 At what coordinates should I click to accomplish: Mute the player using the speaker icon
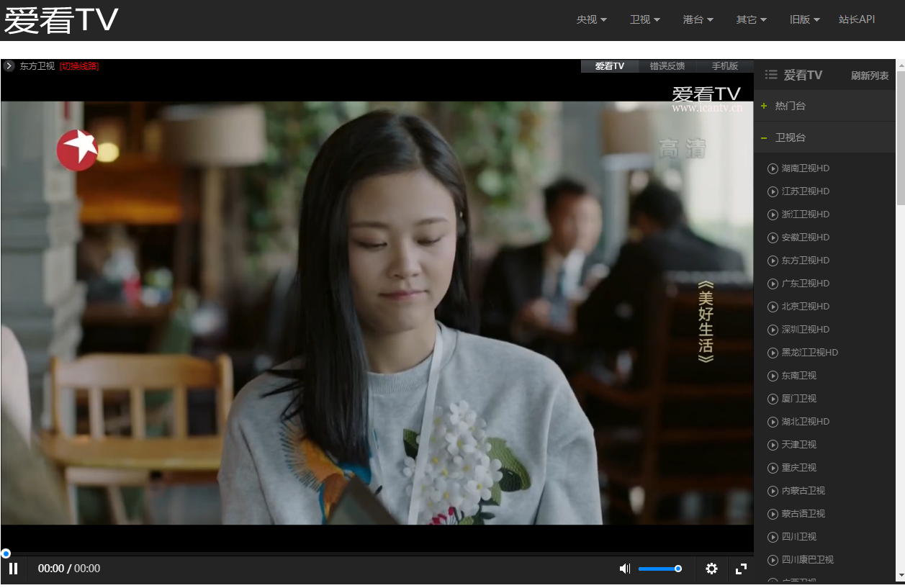[x=624, y=569]
